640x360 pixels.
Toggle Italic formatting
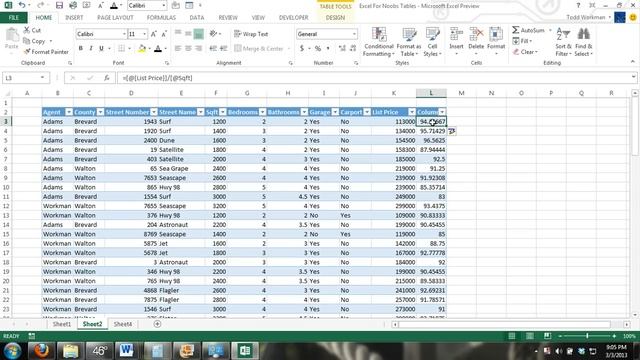pos(91,49)
